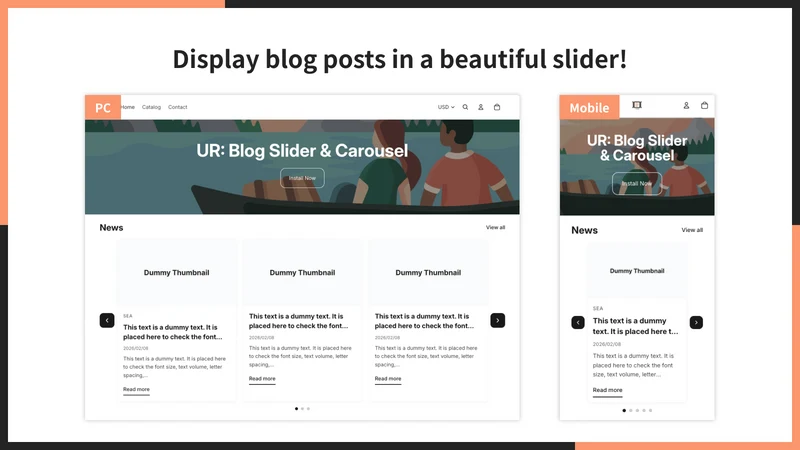The image size is (800, 450).
Task: Click Display blog posts headline
Action: [x=399, y=60]
